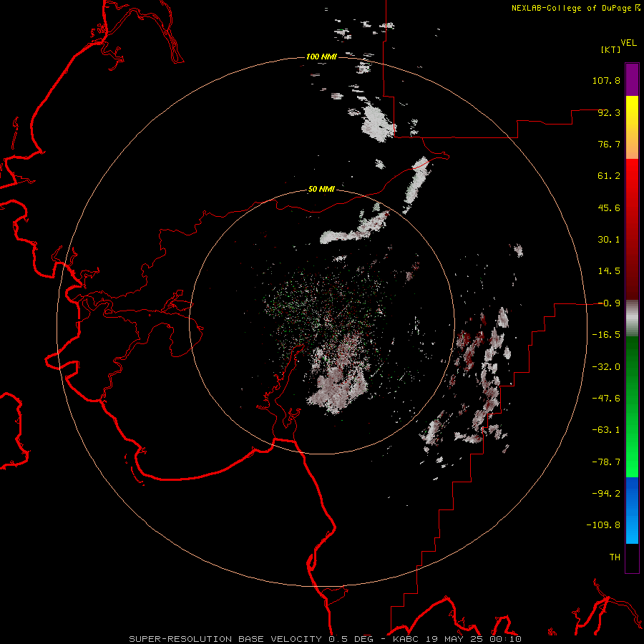
Task: Click the [KT] units label
Action: click(611, 49)
